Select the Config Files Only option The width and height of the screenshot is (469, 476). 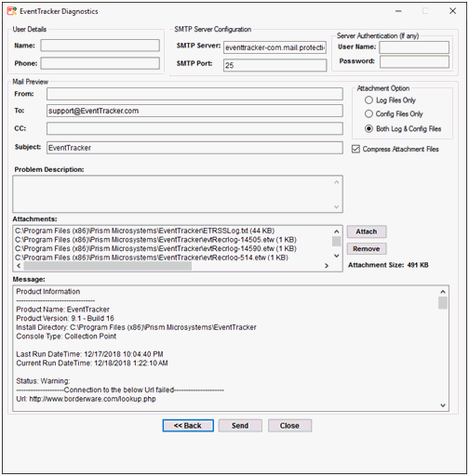[x=368, y=113]
